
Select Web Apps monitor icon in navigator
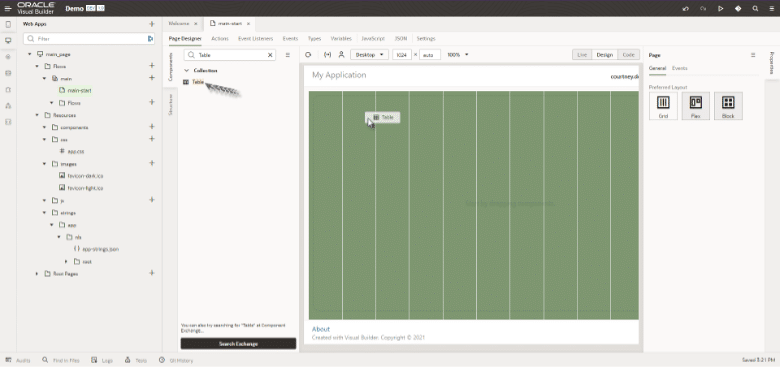click(x=8, y=41)
